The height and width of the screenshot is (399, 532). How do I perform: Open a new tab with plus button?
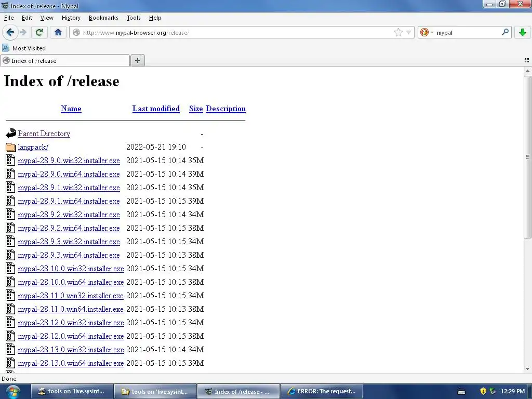137,60
